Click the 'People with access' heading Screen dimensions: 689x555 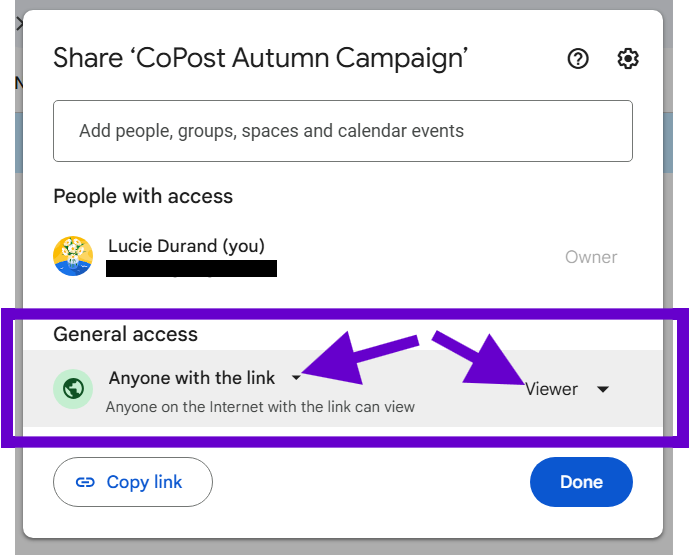(x=143, y=197)
